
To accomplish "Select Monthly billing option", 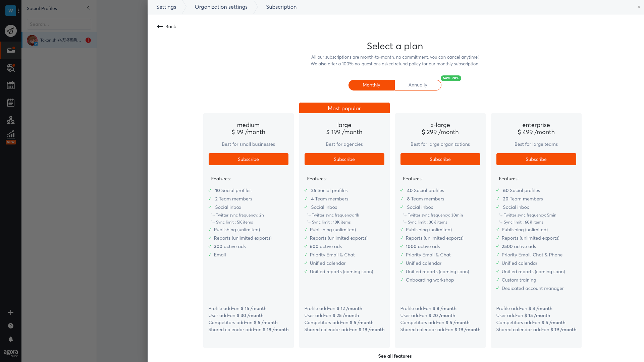I will pyautogui.click(x=371, y=85).
